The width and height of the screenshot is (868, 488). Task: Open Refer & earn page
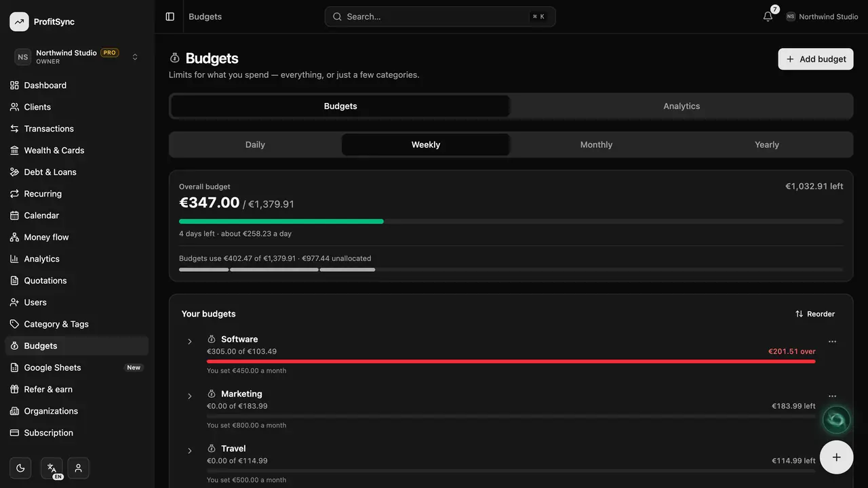[77, 389]
